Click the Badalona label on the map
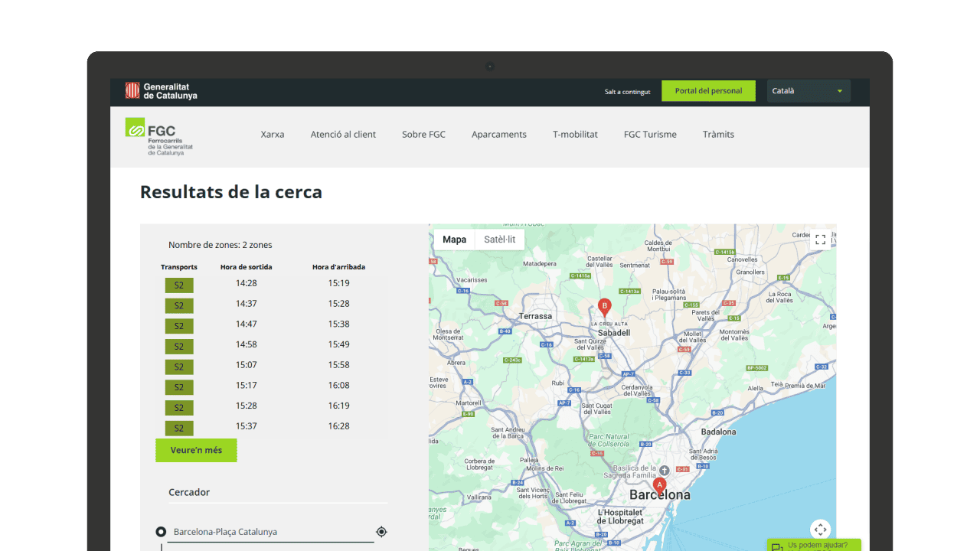Viewport: 980px width, 551px height. [718, 432]
